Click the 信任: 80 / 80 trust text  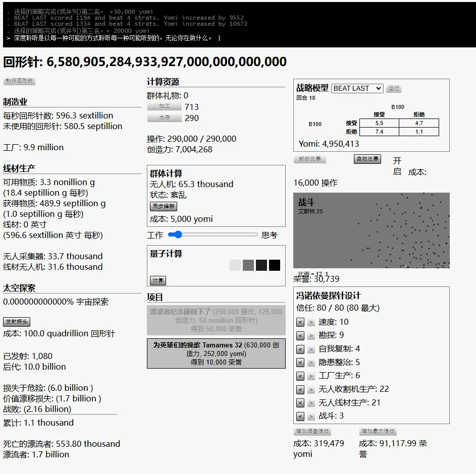coord(338,308)
